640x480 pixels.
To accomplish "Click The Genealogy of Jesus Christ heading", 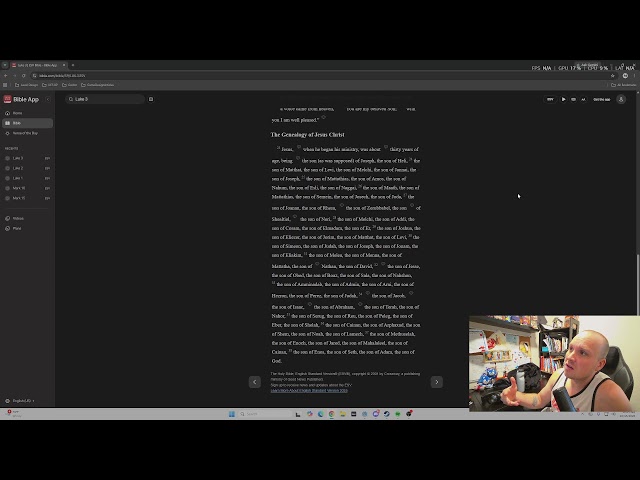I will point(307,135).
